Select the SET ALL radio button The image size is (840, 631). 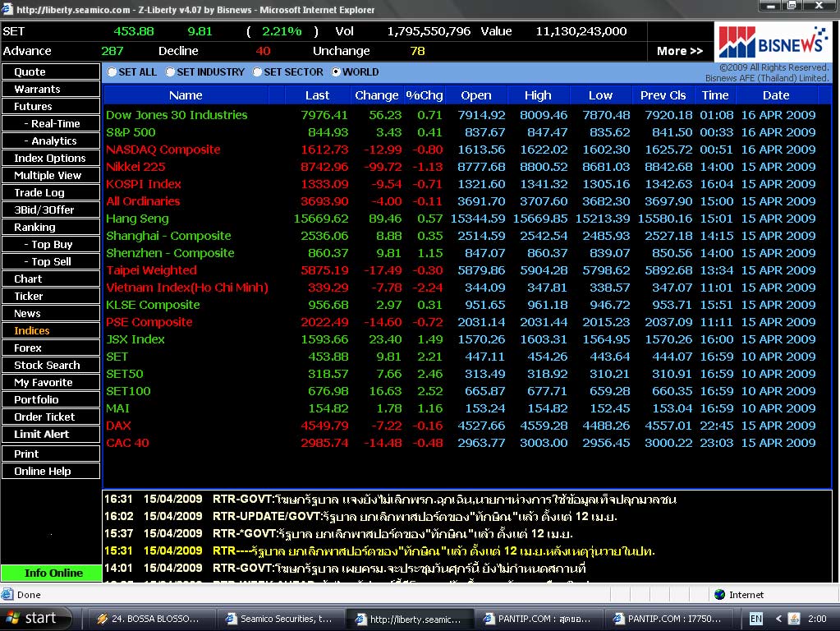pyautogui.click(x=112, y=71)
